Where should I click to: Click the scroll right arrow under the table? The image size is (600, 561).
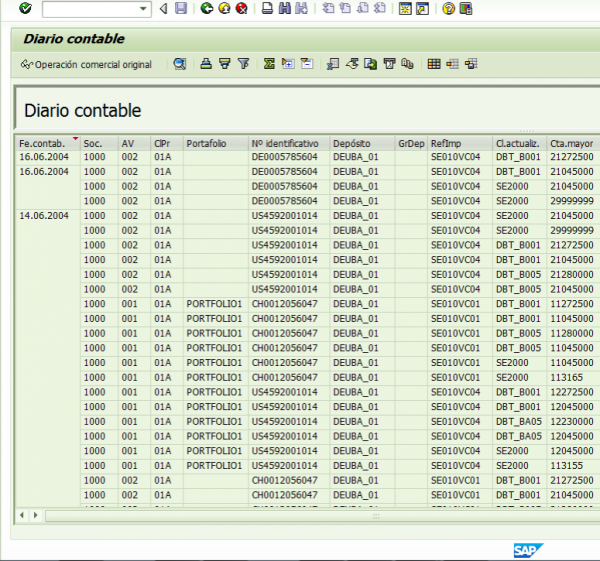point(35,515)
